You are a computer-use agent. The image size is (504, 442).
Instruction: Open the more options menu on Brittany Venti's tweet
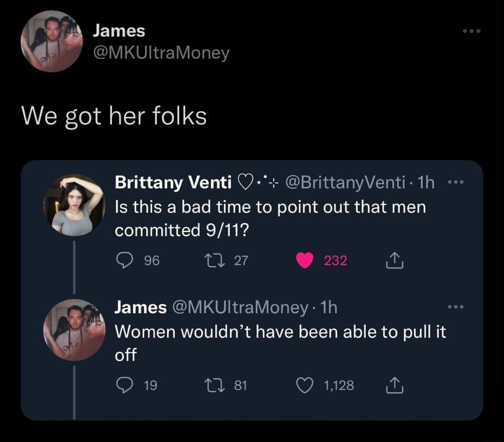click(455, 181)
